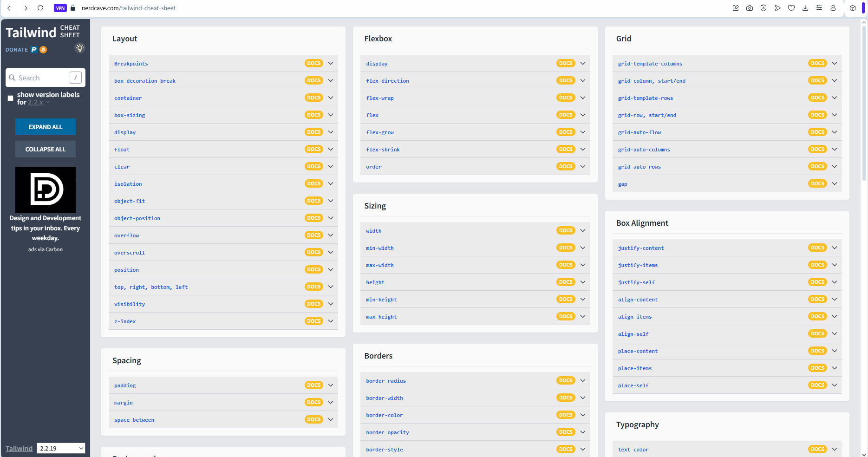Expand the Breakpoints row chevron
Viewport: 868px width, 457px height.
coord(331,64)
